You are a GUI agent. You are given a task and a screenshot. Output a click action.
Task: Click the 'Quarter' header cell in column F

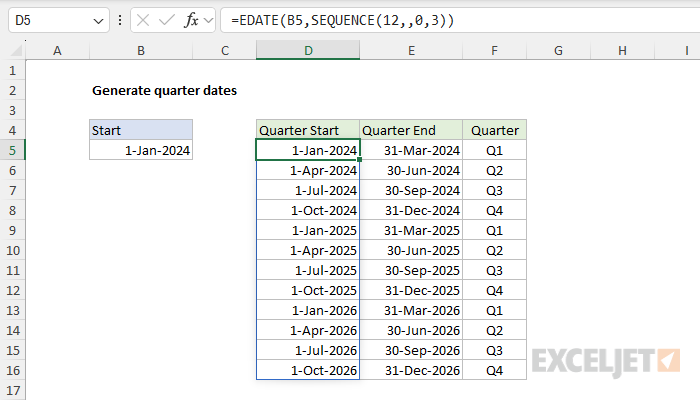tap(495, 130)
